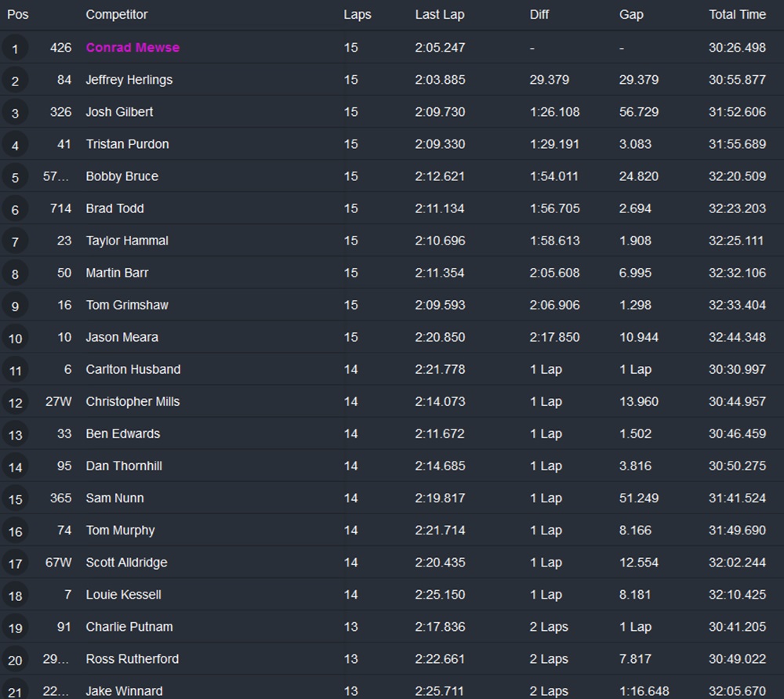The height and width of the screenshot is (699, 784).
Task: Click the Gap column header
Action: click(631, 15)
